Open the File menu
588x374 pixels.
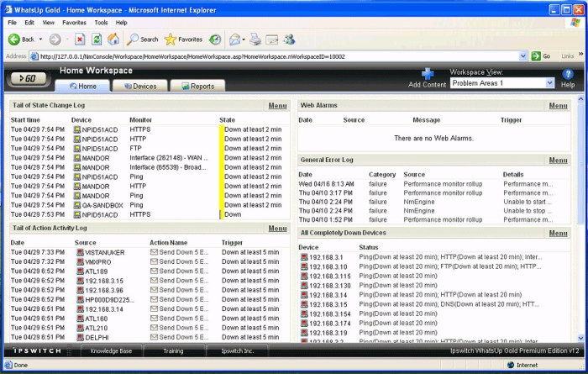[x=12, y=23]
